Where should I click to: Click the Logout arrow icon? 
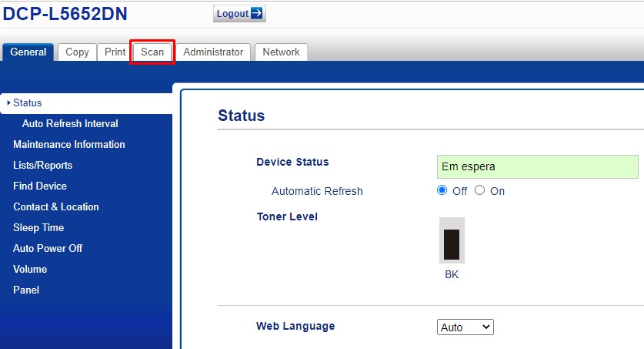pos(257,13)
